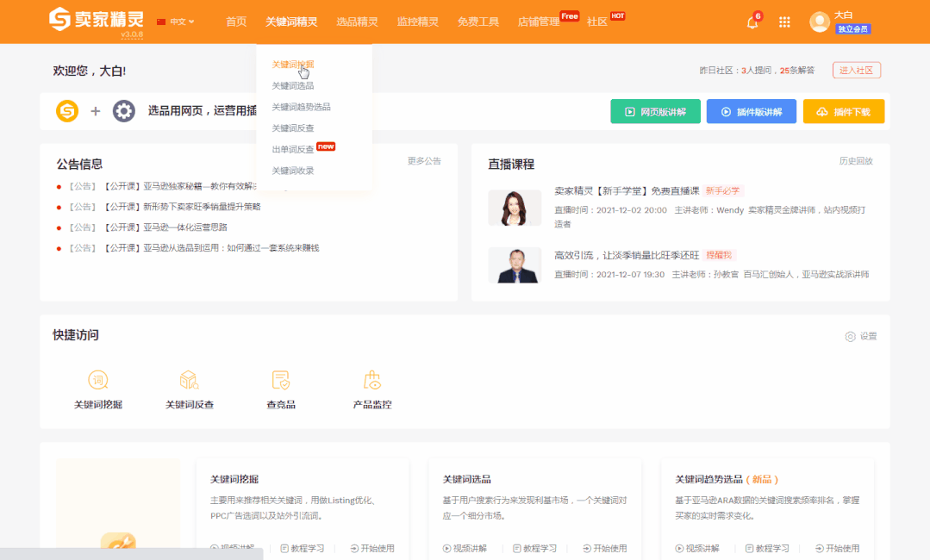Select 关键词选品 from the open menu

pos(291,86)
